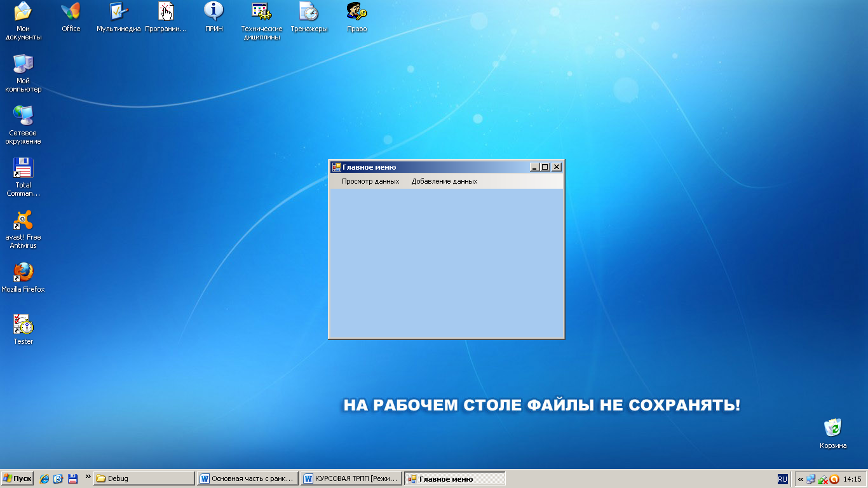Screen dimensions: 868x488
Task: Launch Total Commander floppy icon in quick launch
Action: coord(72,479)
